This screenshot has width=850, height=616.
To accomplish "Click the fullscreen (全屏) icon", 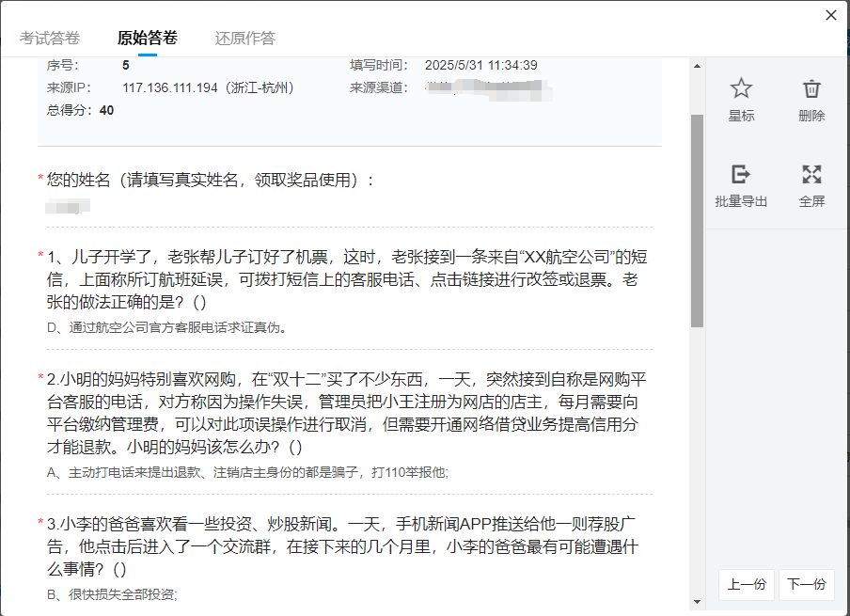I will coord(811,174).
